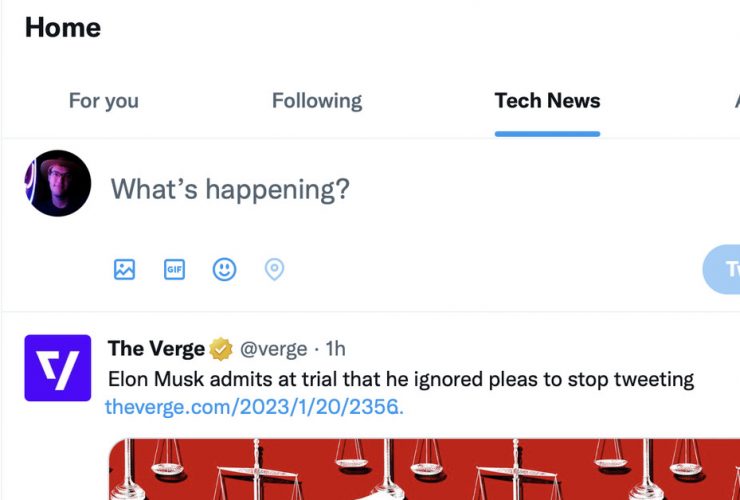Click the @verge handle
This screenshot has height=500, width=740.
click(275, 349)
